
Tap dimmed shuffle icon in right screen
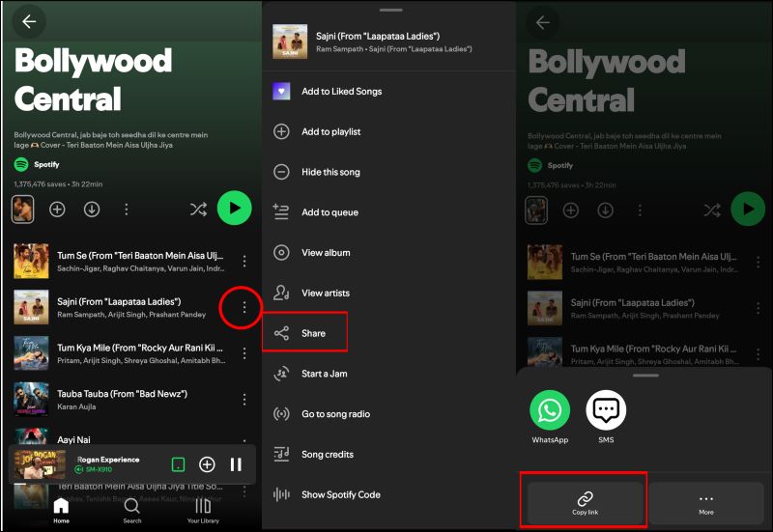click(712, 210)
